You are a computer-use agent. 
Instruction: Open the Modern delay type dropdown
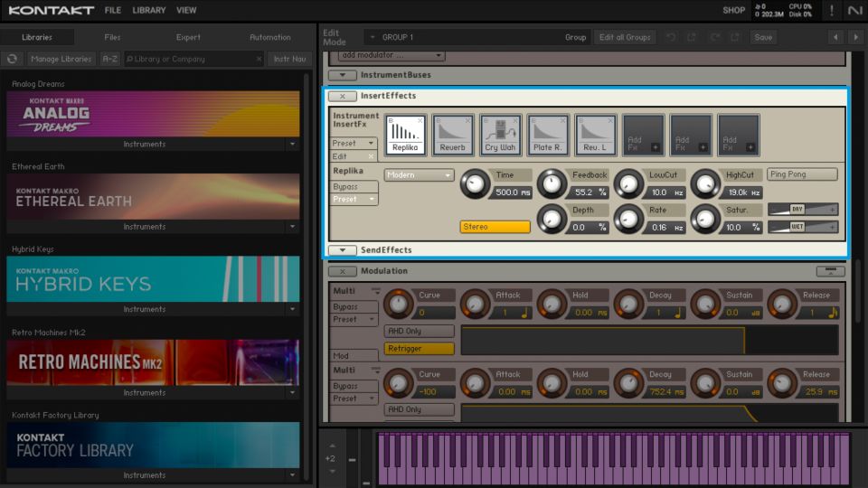(419, 175)
